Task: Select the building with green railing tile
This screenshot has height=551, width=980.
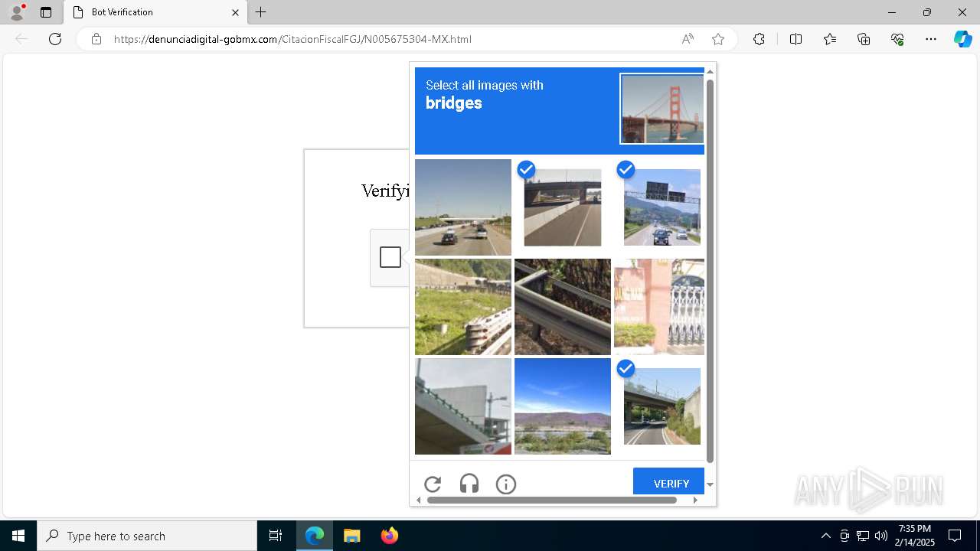Action: click(x=463, y=406)
